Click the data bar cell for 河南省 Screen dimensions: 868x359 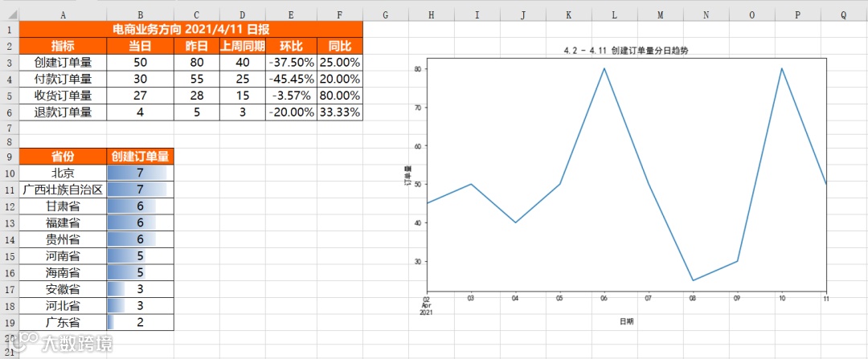[141, 256]
